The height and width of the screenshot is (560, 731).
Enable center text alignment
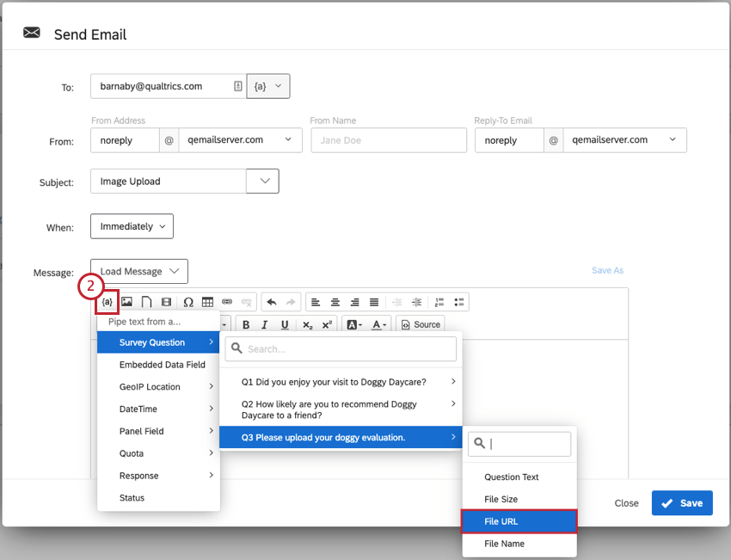(x=335, y=301)
